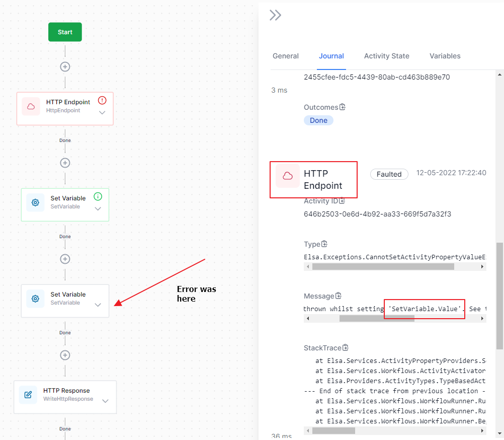
Task: Click the cloud icon on HTTP Endpoint node
Action: point(31,106)
